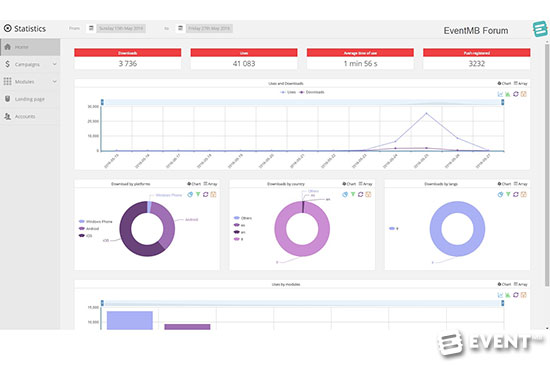Switch Downloads by country to funnel view
This screenshot has height=365, width=550.
point(353,194)
